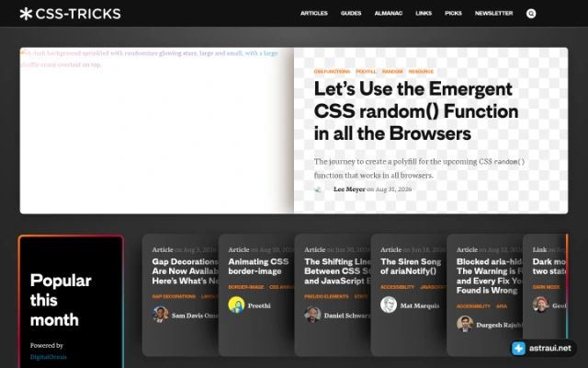Click the red-hatted author avatar on Dark mode card

point(541,305)
